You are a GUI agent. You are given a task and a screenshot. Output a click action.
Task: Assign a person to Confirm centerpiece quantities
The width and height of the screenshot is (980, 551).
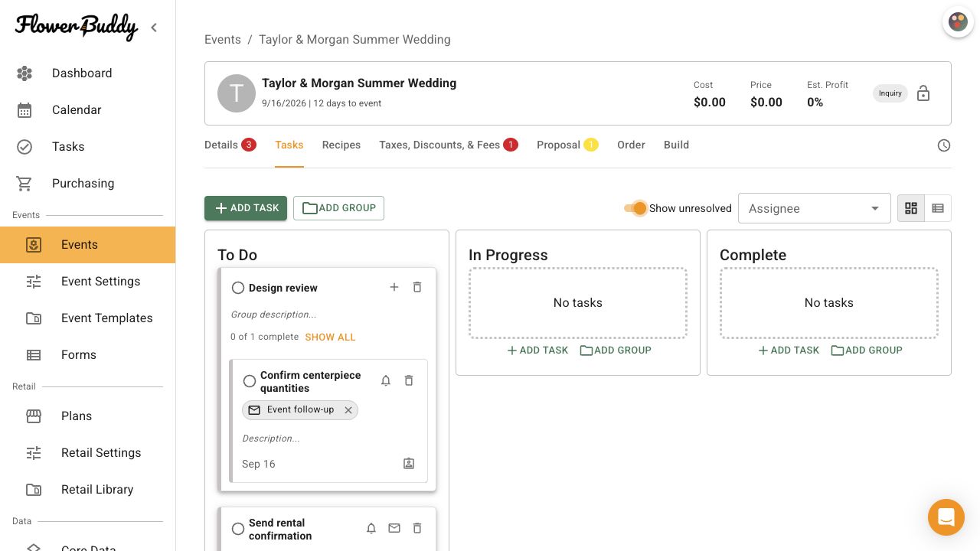(x=409, y=464)
